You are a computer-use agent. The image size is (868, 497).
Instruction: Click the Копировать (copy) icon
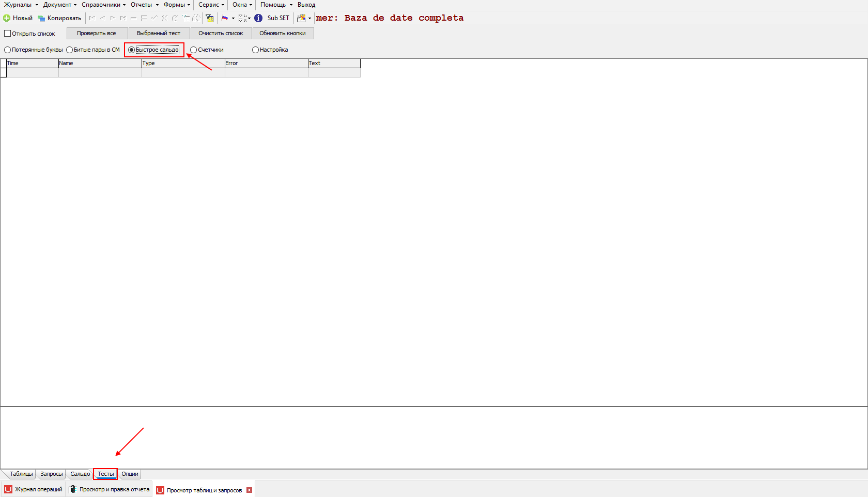coord(41,18)
